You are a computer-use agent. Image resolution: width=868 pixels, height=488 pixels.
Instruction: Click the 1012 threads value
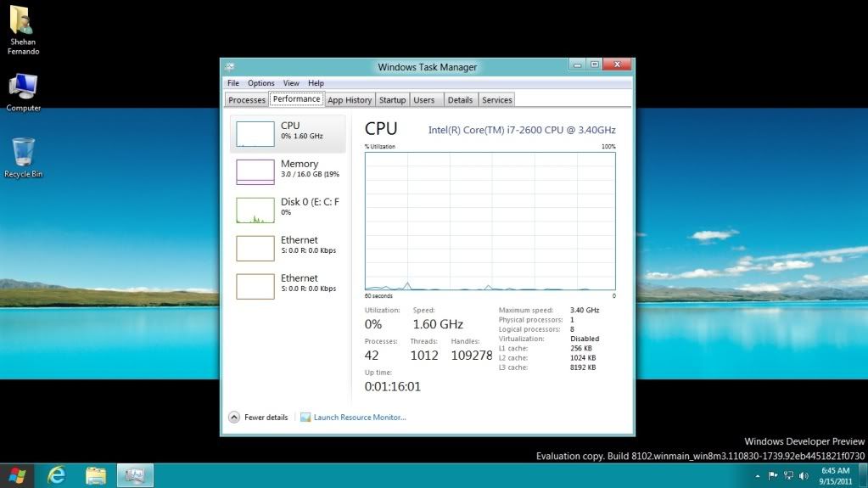424,356
